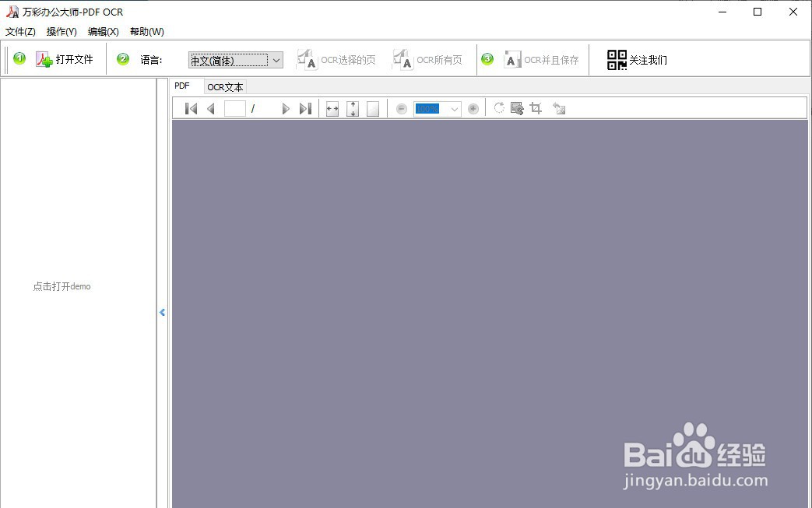The image size is (812, 508).
Task: Minimize the window
Action: [x=723, y=12]
